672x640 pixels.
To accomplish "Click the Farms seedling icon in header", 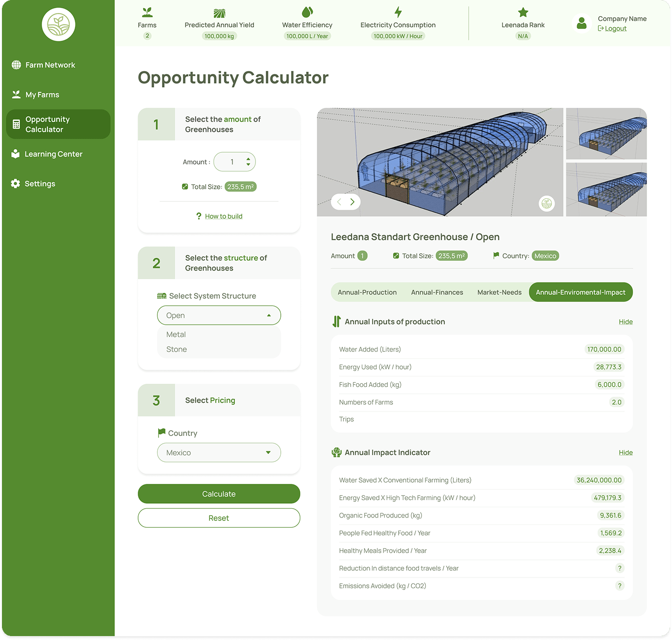I will 147,12.
